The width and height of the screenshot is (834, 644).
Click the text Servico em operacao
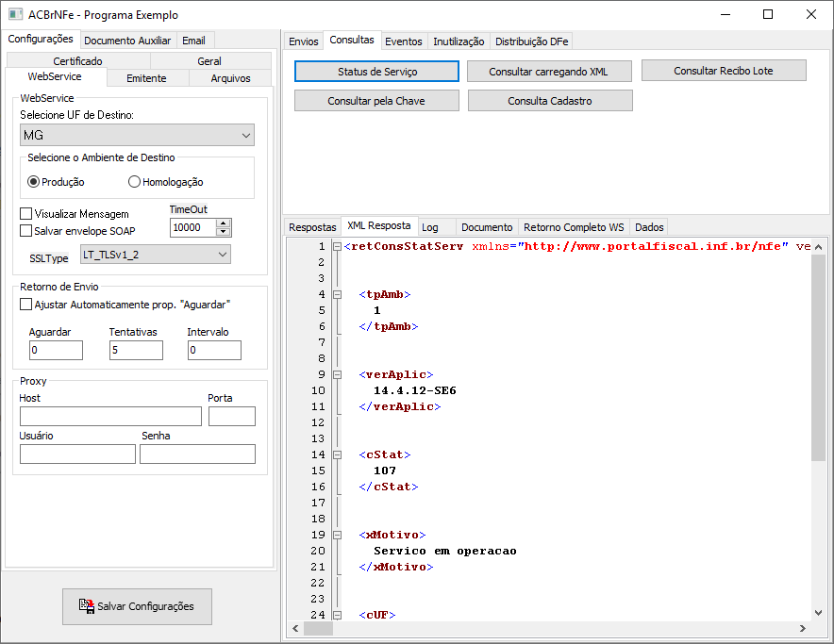pos(445,551)
